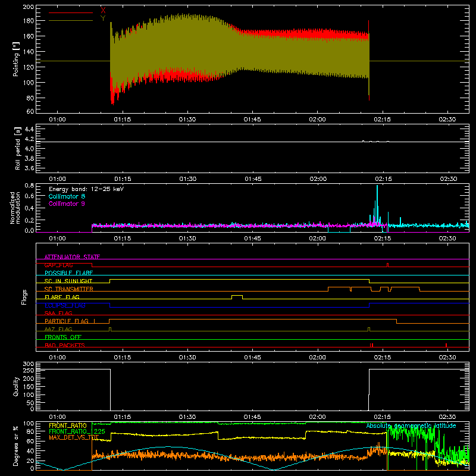This screenshot has height=476, width=476.
Task: Click the GAP_FLAG spike near 02:16
Action: (x=388, y=265)
